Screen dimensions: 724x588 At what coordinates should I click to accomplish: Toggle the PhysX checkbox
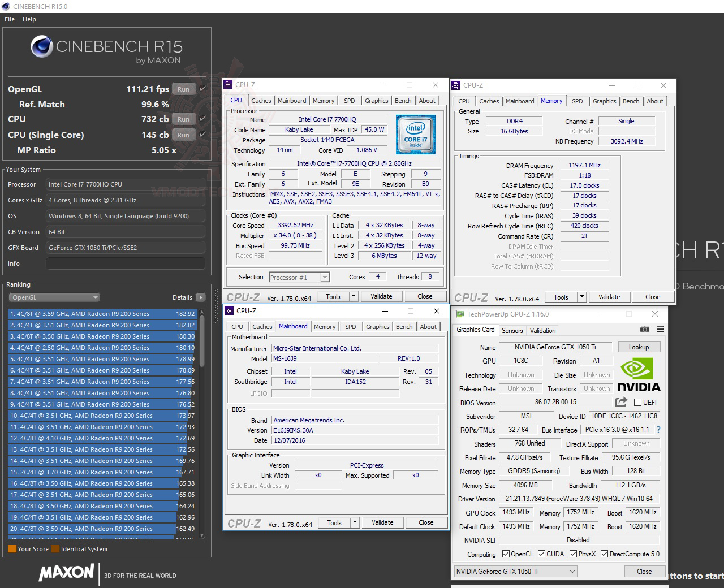pyautogui.click(x=573, y=554)
